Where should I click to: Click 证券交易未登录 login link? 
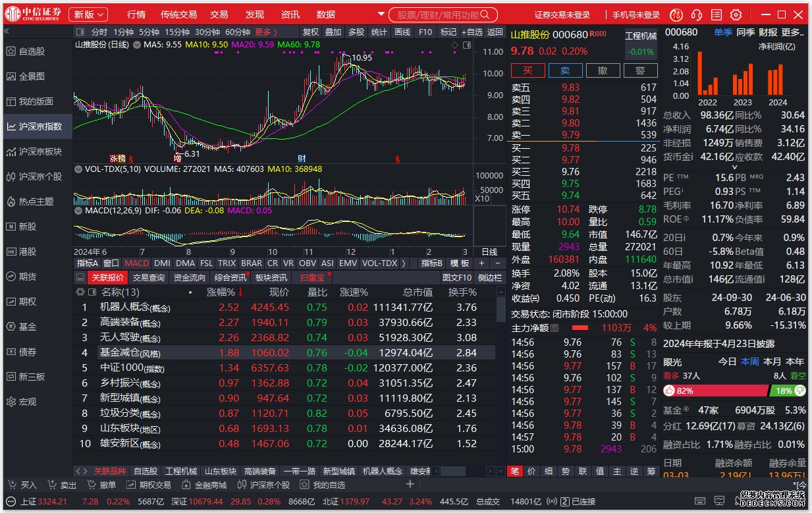point(562,14)
